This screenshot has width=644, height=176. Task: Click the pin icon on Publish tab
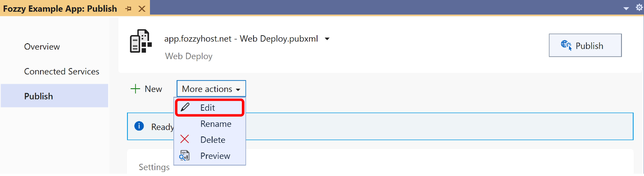pos(128,9)
